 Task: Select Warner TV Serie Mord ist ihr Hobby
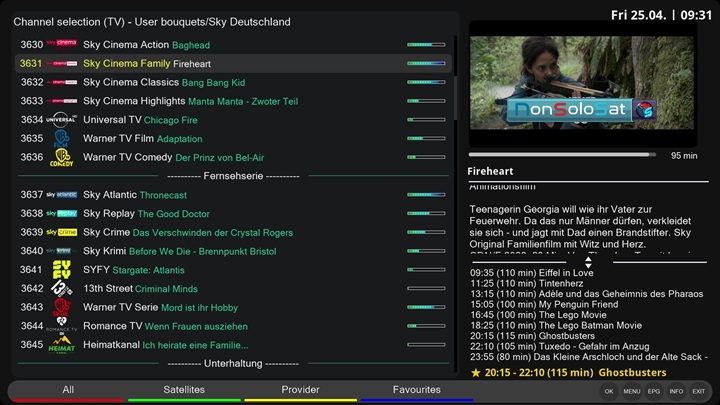click(x=233, y=307)
